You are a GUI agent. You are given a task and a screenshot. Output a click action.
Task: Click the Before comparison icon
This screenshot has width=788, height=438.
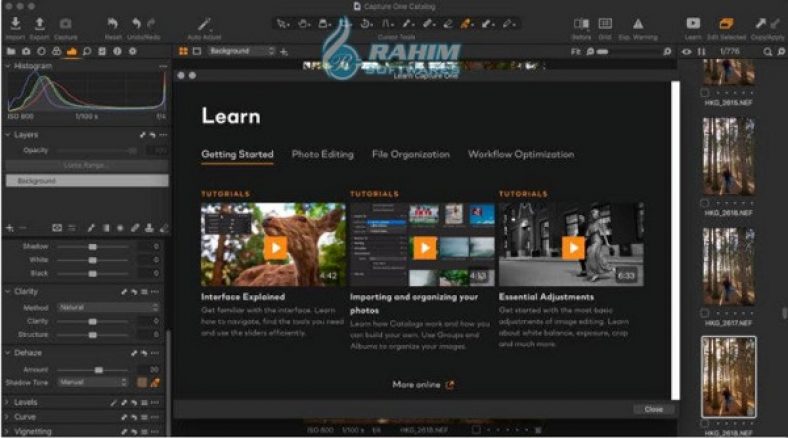pos(581,24)
